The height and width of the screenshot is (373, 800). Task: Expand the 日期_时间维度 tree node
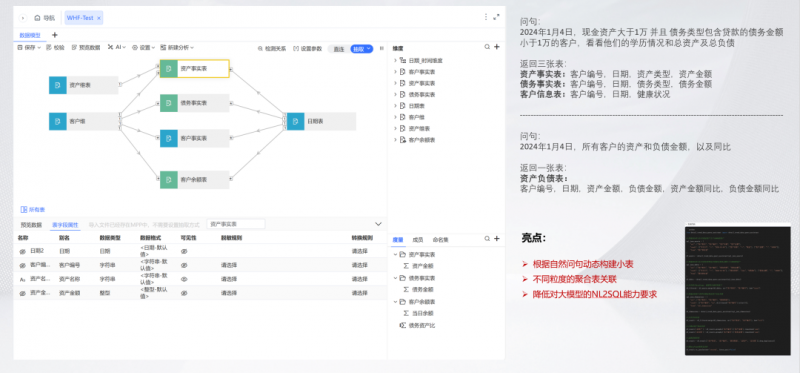395,60
